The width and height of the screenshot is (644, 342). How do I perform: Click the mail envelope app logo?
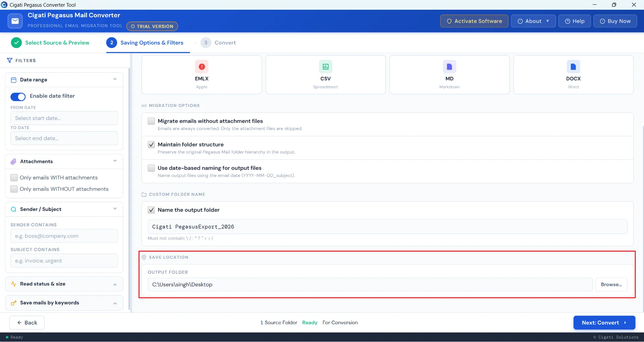click(x=15, y=21)
